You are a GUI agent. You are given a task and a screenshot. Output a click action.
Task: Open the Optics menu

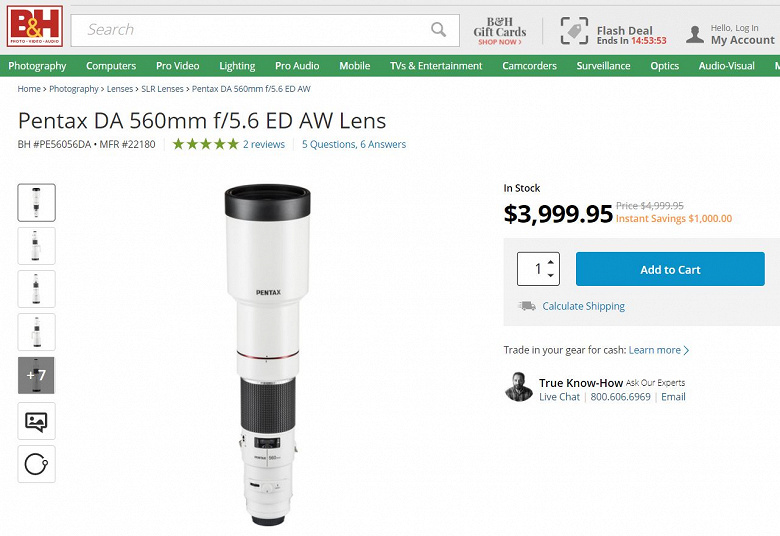coord(664,66)
